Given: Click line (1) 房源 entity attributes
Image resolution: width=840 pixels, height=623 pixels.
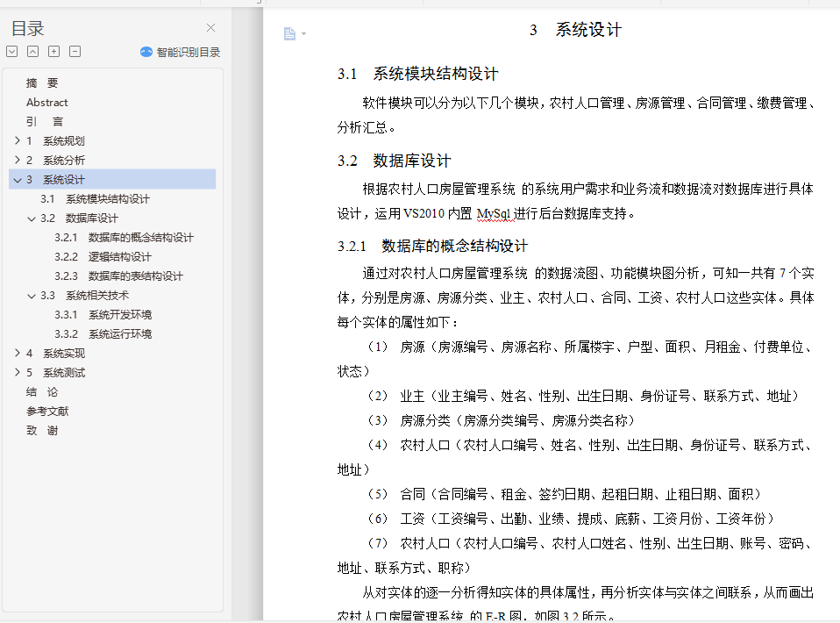Looking at the screenshot, I should click(x=576, y=359).
